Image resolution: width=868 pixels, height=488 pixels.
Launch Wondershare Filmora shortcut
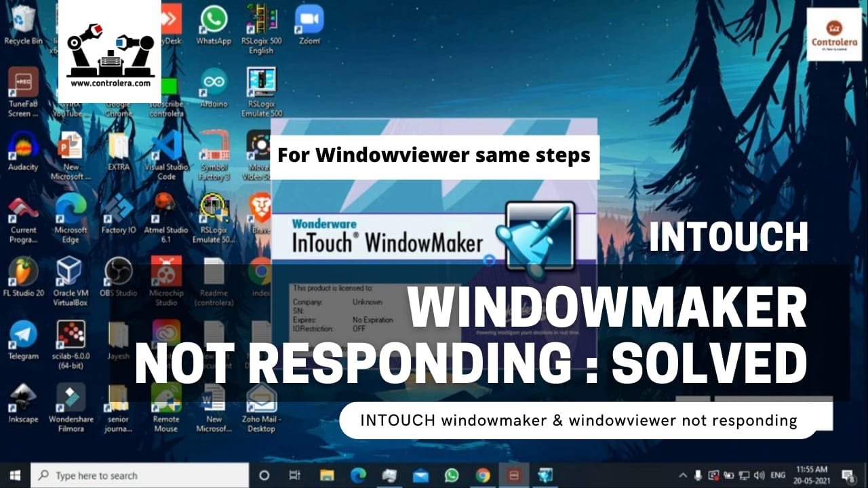tap(71, 408)
